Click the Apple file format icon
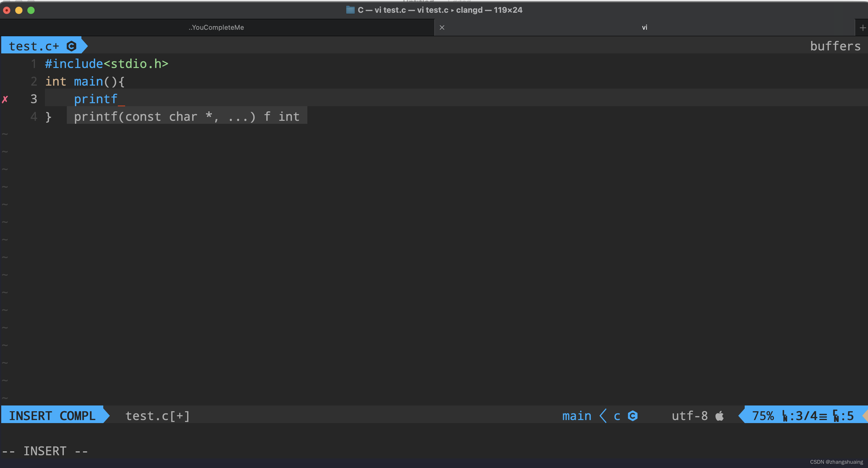868x468 pixels. pos(719,416)
